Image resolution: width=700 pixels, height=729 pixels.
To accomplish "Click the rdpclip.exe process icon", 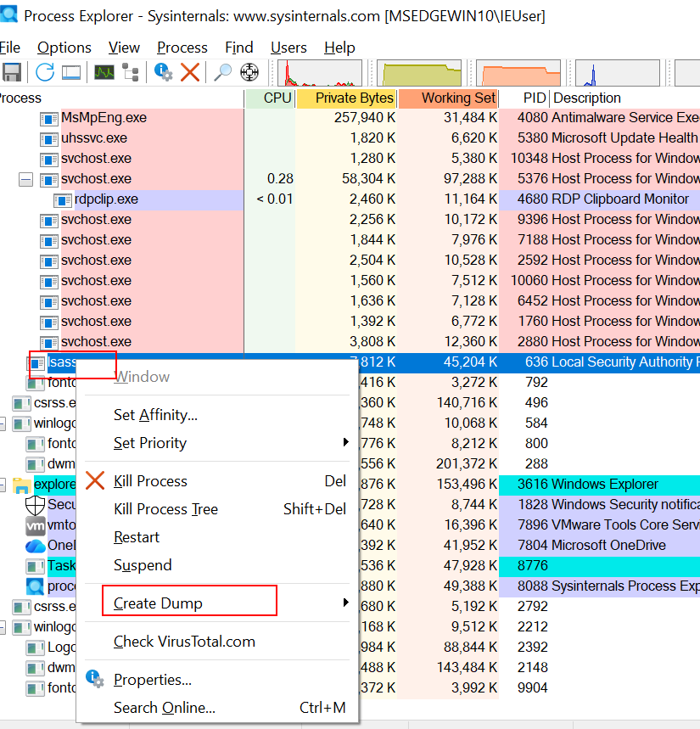I will [62, 200].
